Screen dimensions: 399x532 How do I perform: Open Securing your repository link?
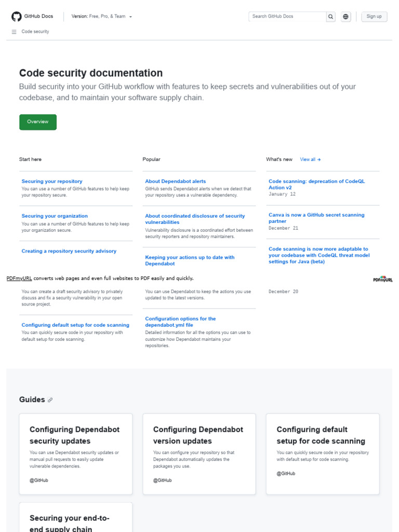click(x=52, y=181)
